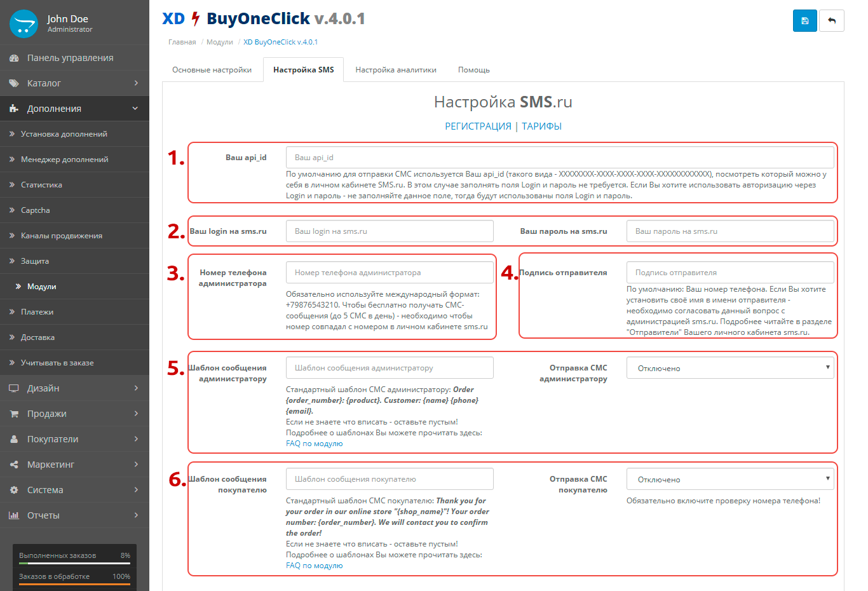Open the Настройка аналитики tab

[395, 70]
